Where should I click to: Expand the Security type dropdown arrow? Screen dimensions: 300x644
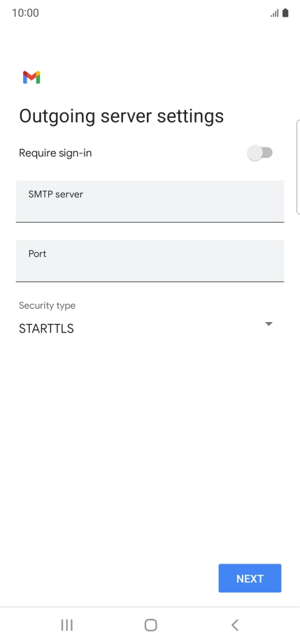pyautogui.click(x=269, y=324)
